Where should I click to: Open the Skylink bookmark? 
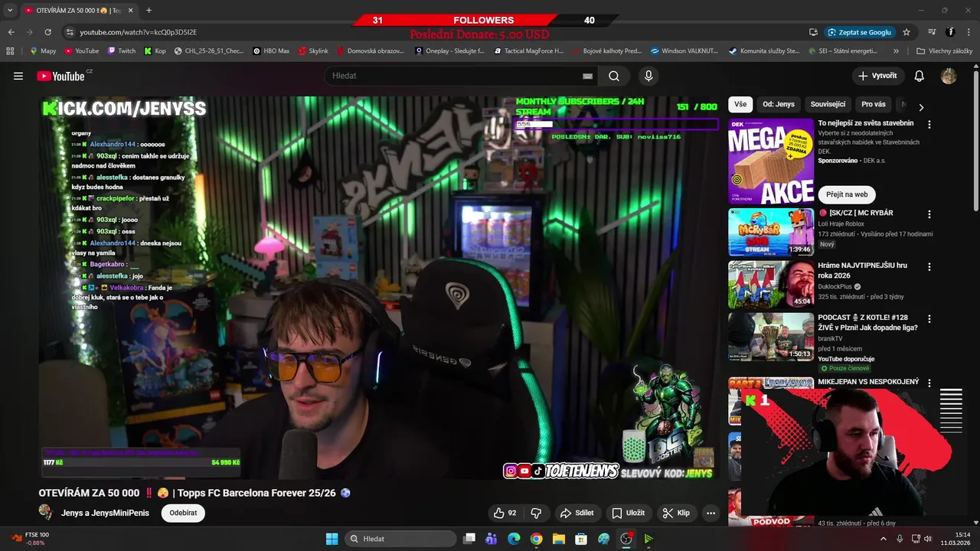pyautogui.click(x=312, y=51)
